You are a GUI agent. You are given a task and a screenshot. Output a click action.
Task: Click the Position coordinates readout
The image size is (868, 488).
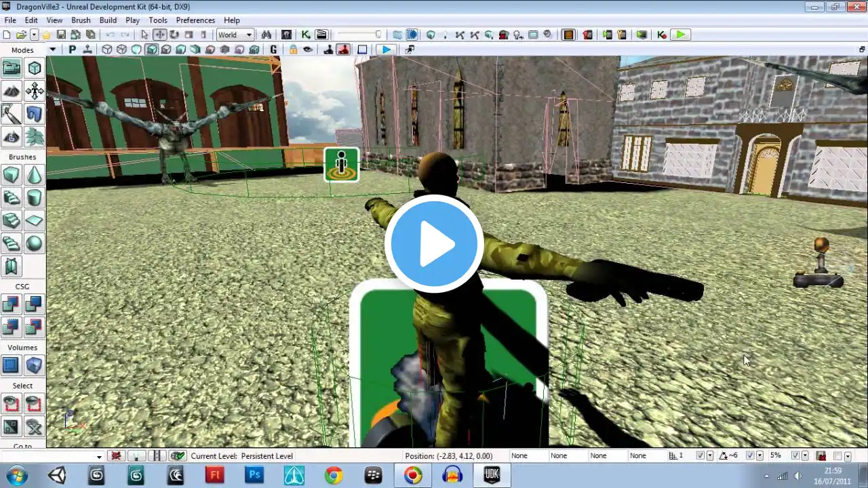click(x=449, y=456)
